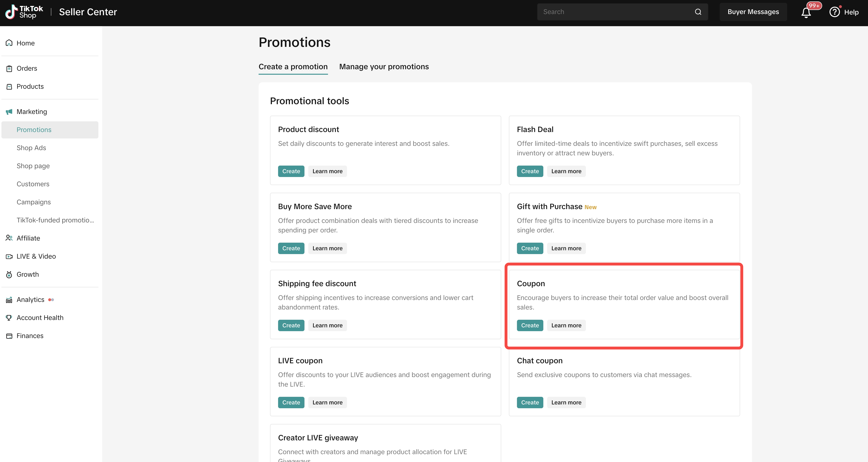
Task: Expand the Growth sidebar section
Action: (x=28, y=275)
